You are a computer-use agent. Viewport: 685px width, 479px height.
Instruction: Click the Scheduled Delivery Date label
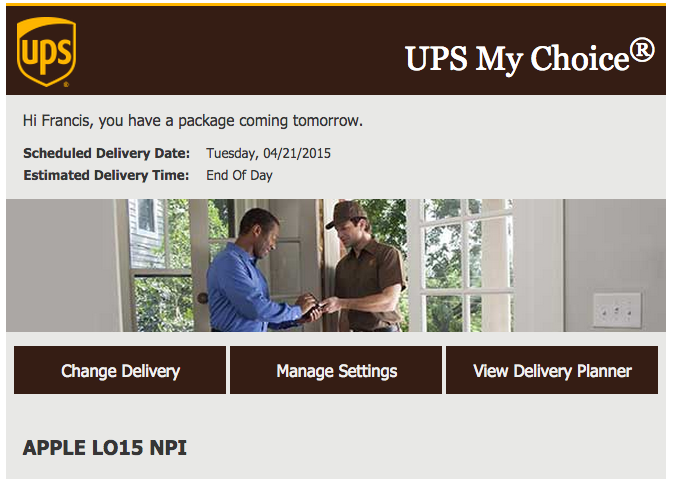107,153
